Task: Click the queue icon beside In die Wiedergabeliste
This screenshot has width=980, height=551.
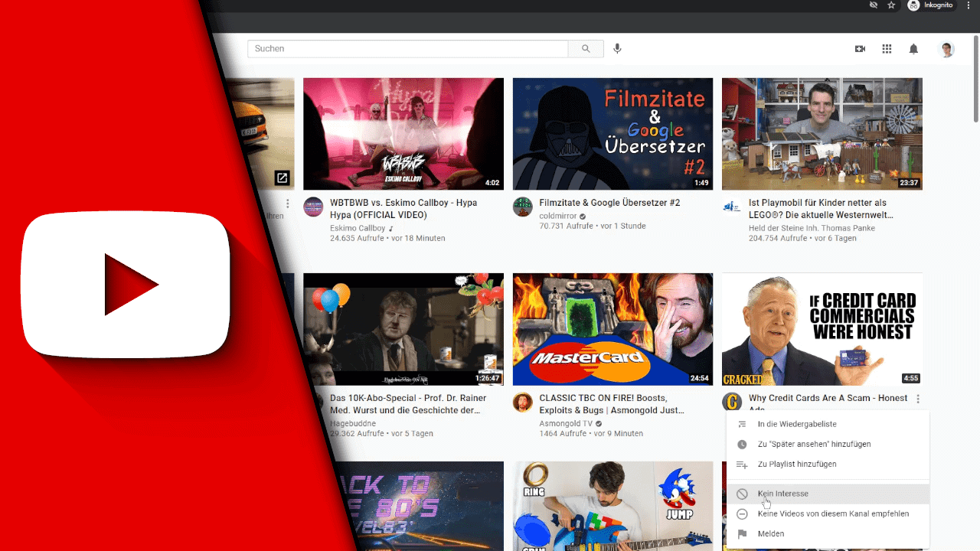Action: tap(742, 424)
